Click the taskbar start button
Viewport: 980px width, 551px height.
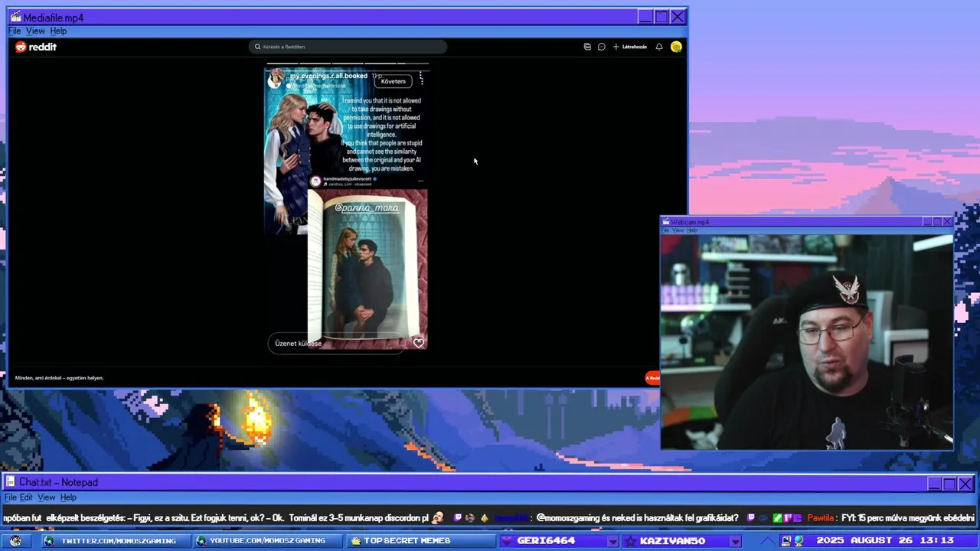[15, 540]
